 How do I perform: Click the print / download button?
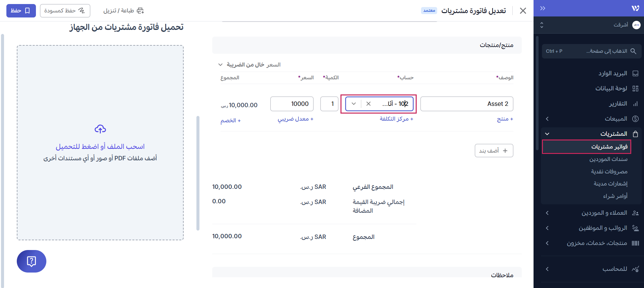tap(124, 11)
